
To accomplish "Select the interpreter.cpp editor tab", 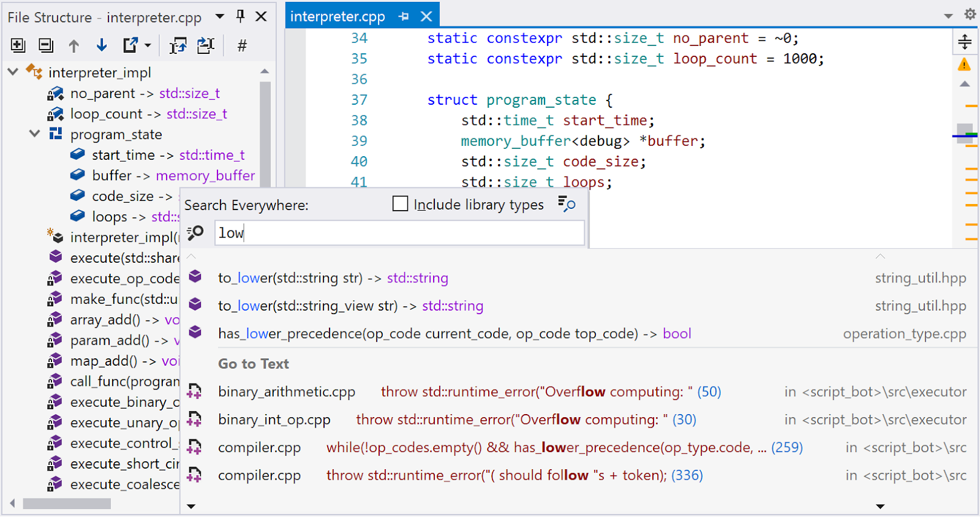I will [337, 17].
